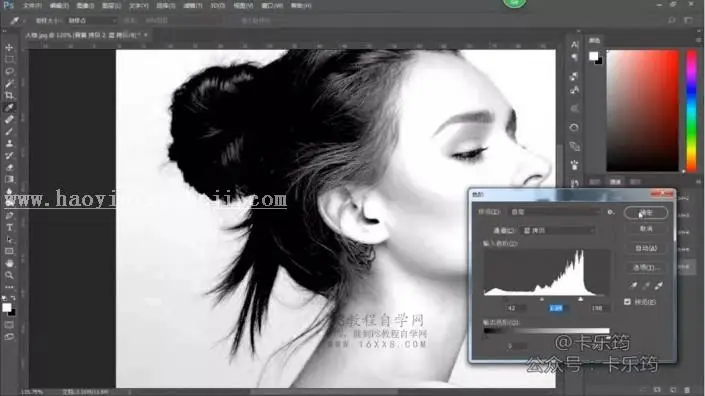Select the Gradient tool
The height and width of the screenshot is (396, 705).
(x=9, y=179)
